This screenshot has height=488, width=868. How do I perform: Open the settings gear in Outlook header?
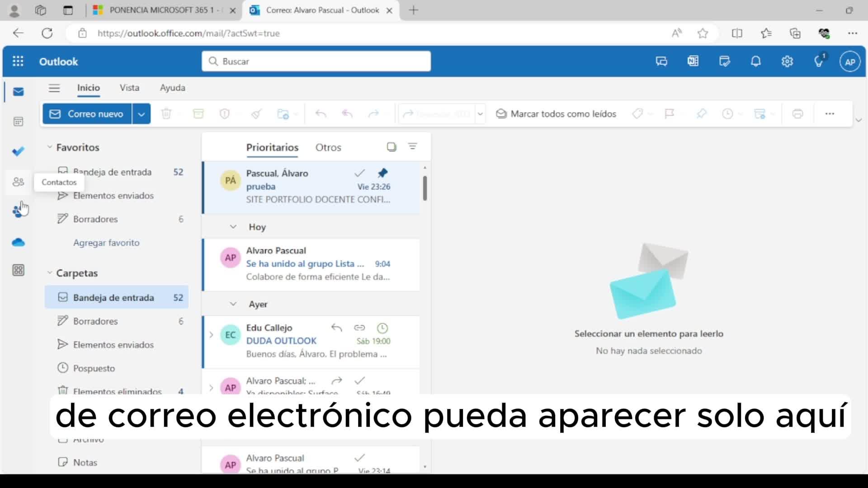click(787, 61)
